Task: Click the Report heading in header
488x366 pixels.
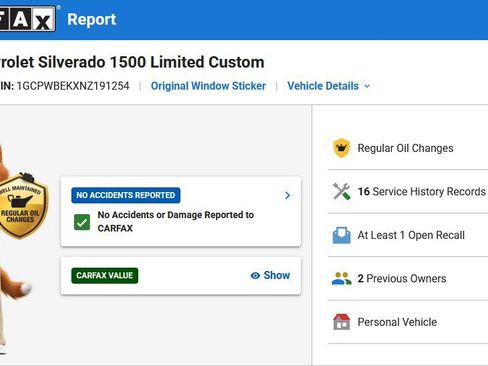Action: click(x=92, y=19)
